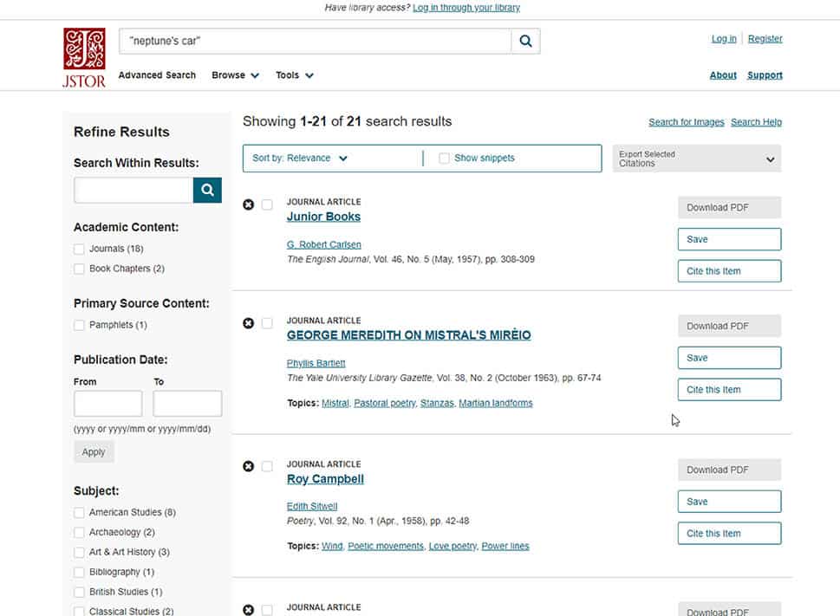840x616 pixels.
Task: Click the Search Help link
Action: click(x=756, y=122)
